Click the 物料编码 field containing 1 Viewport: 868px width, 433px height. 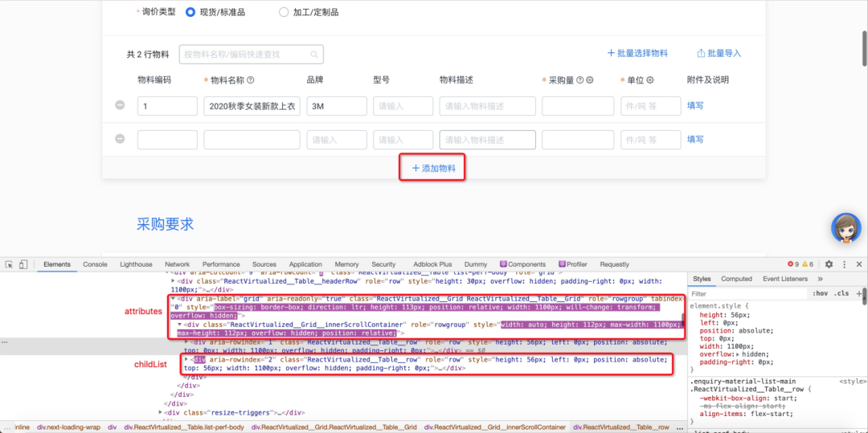coord(167,106)
